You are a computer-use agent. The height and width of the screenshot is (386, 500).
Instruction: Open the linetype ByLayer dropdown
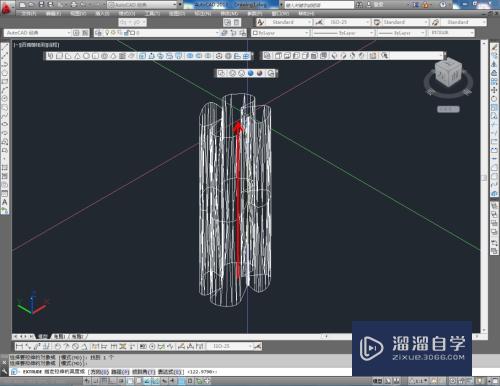click(x=343, y=33)
